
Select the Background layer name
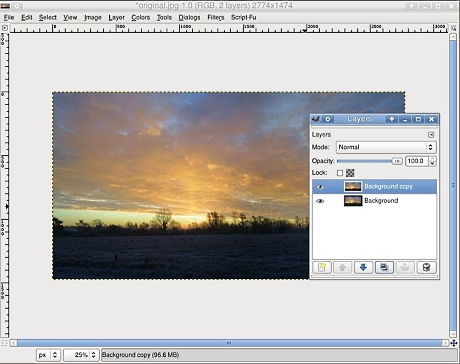[x=381, y=201]
